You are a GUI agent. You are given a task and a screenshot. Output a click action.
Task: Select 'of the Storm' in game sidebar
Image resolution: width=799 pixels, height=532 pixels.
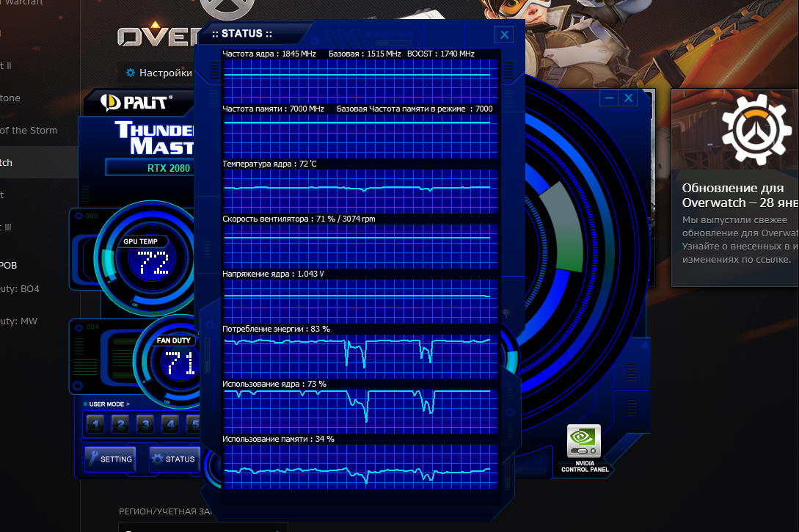click(x=29, y=130)
